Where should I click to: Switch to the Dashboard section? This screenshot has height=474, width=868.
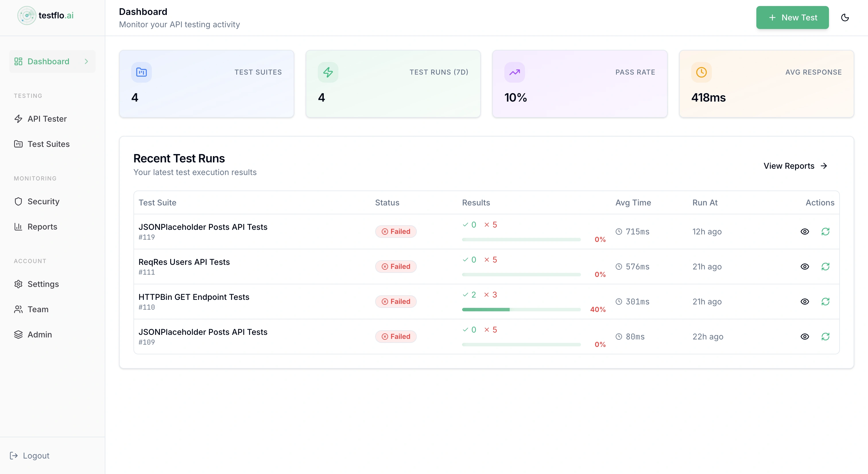[x=48, y=61]
